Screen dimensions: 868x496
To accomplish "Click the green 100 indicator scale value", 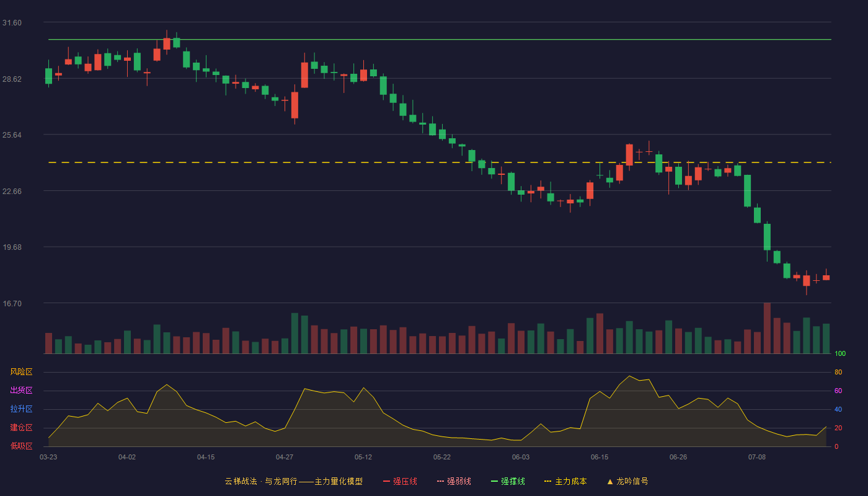I will point(840,354).
